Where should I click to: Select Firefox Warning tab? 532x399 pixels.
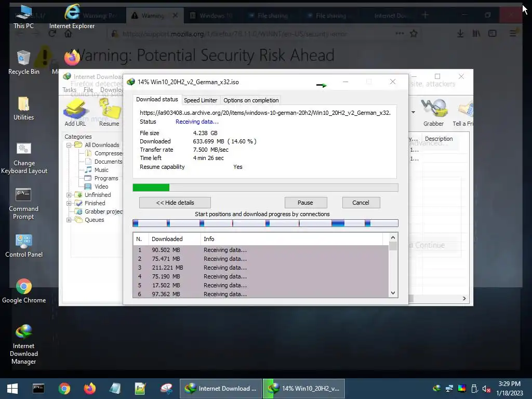pyautogui.click(x=154, y=16)
